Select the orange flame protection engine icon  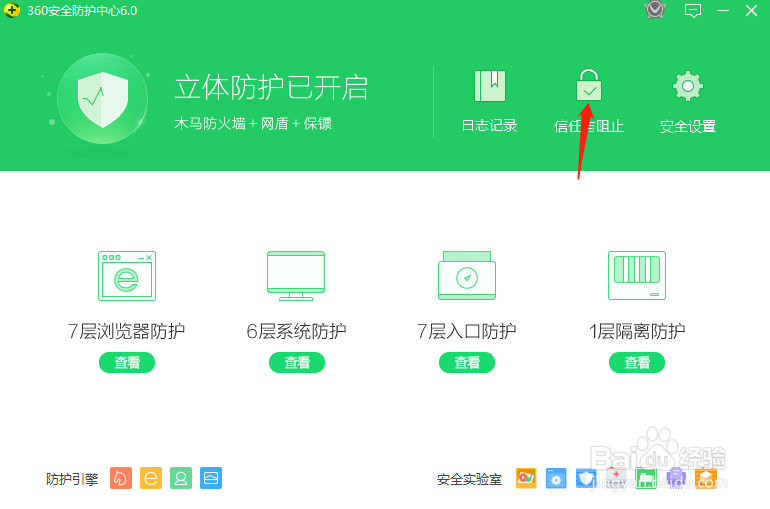(121, 478)
